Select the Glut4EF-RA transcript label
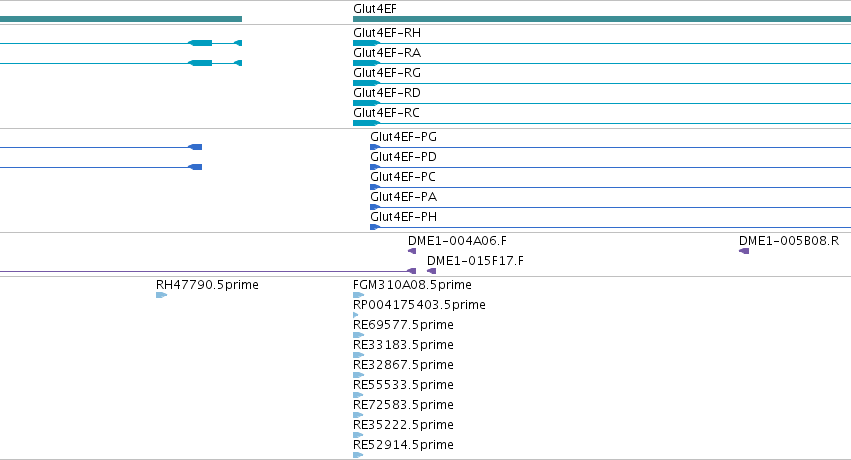851x460 pixels. [x=386, y=53]
